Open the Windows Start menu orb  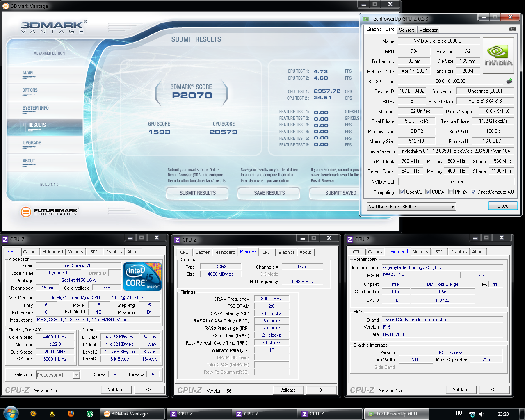tap(11, 413)
